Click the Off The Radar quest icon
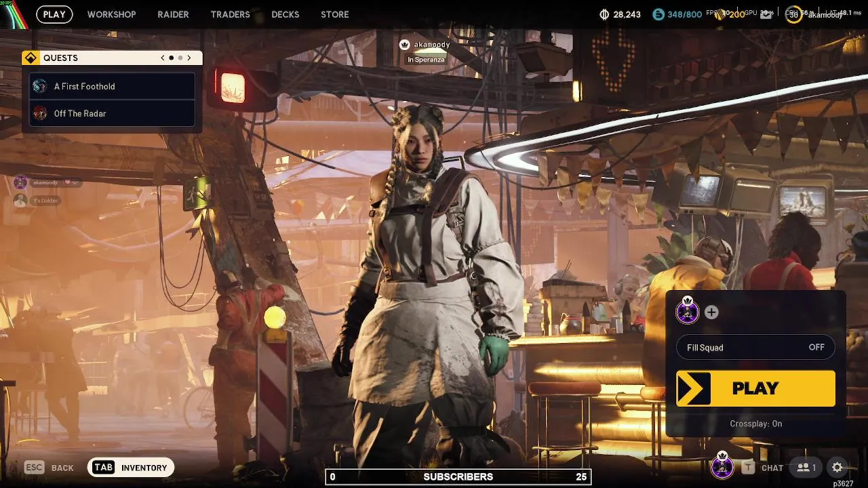 [40, 113]
